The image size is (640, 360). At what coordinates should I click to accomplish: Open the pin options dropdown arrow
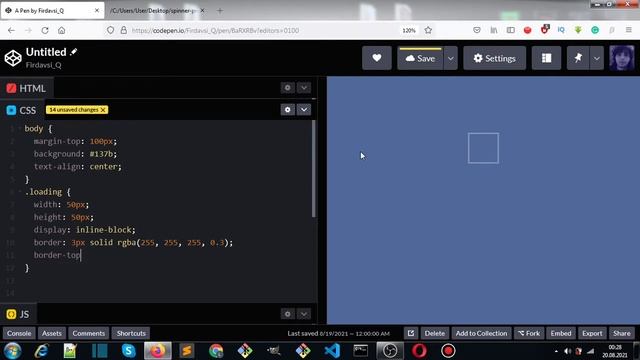pos(597,58)
